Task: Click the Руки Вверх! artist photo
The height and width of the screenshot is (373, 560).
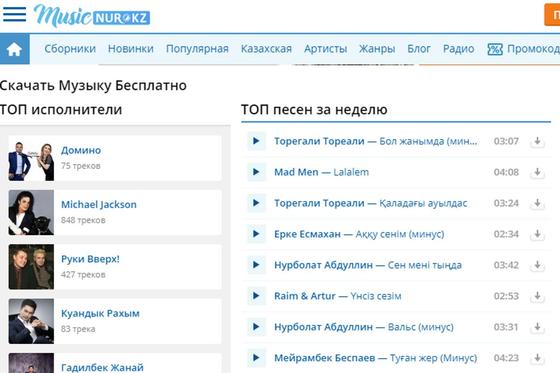Action: point(31,267)
